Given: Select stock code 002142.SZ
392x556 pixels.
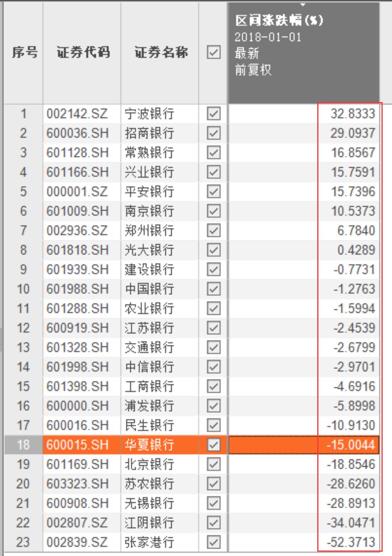Looking at the screenshot, I should tap(77, 114).
